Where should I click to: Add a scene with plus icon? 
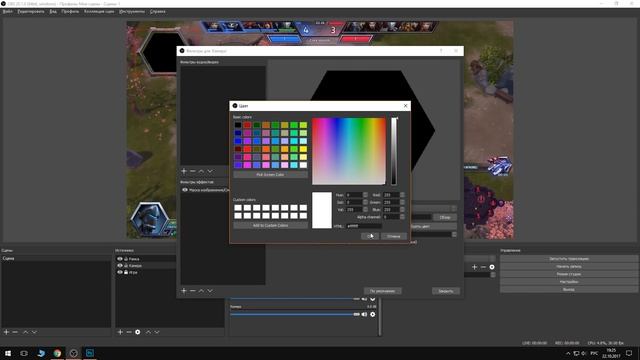pos(6,332)
